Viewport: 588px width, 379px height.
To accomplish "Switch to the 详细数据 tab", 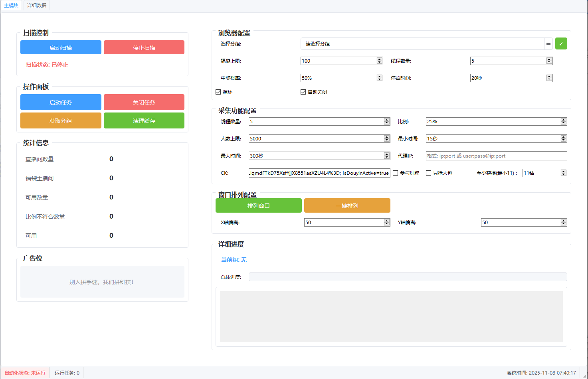I will click(x=36, y=5).
